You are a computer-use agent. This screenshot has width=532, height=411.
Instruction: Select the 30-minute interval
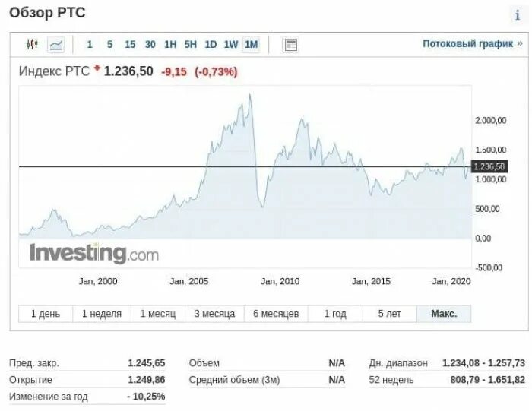tap(150, 44)
